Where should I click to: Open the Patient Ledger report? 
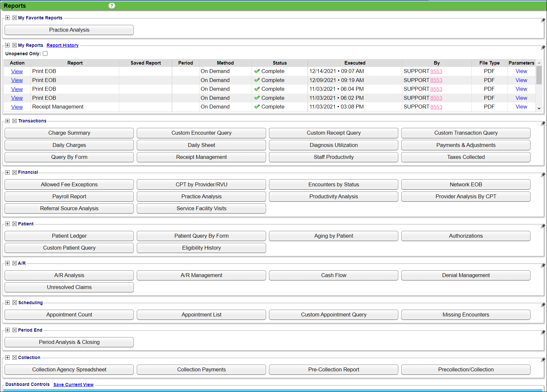[x=69, y=236]
